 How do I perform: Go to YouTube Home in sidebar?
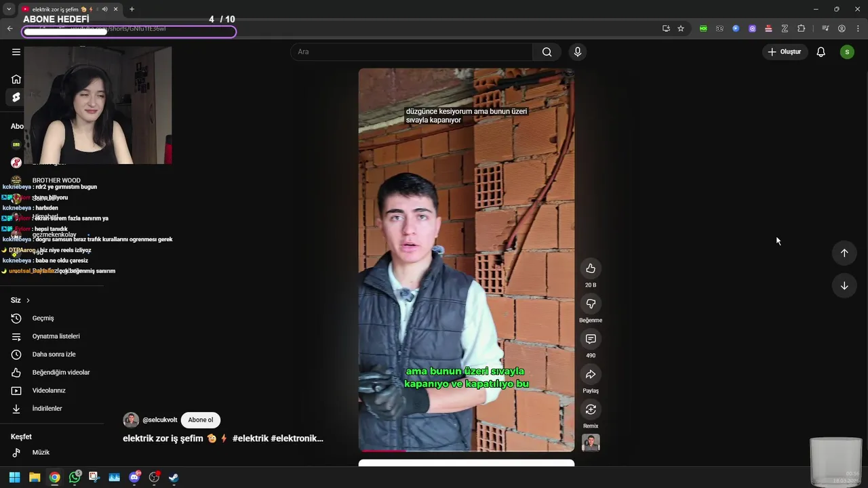click(x=16, y=79)
